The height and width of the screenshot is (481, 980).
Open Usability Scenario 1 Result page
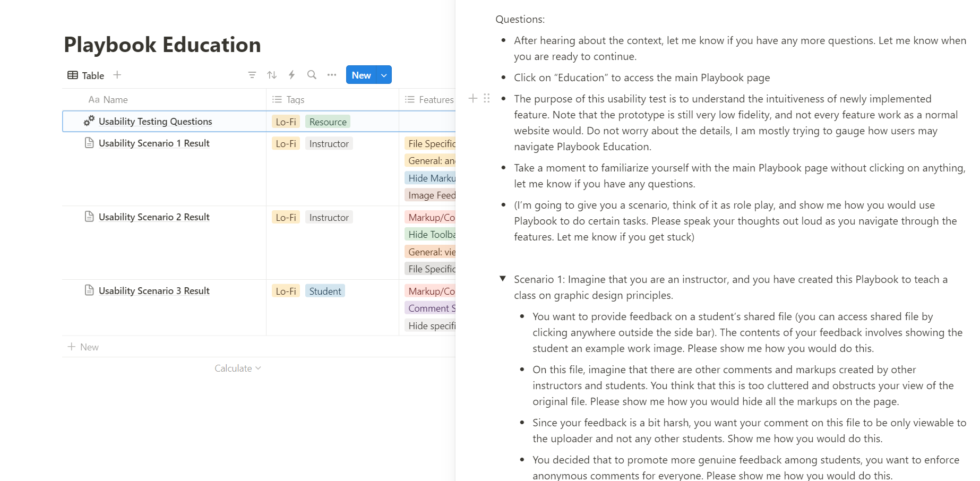coord(154,143)
